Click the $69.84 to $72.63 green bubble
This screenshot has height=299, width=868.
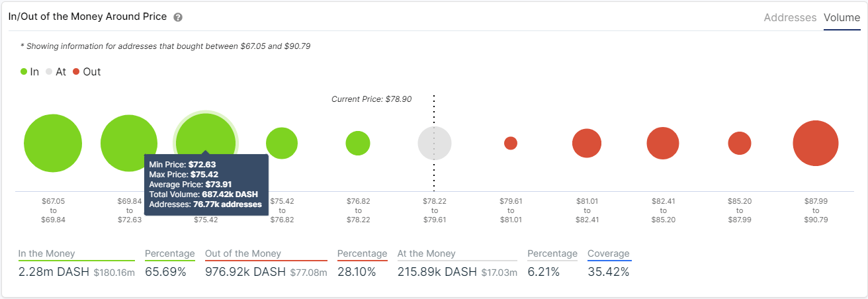pyautogui.click(x=129, y=144)
